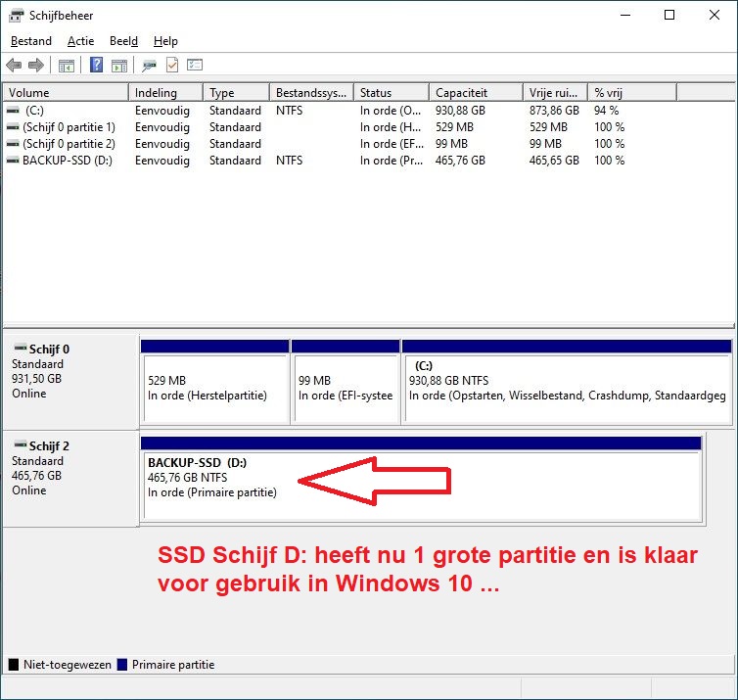
Task: Select the 99 MB EFI-systeem partition block
Action: (346, 382)
